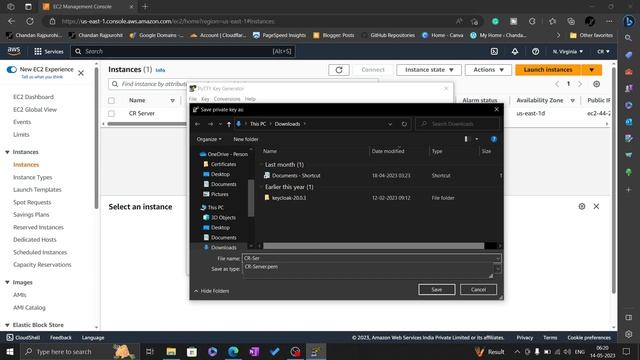The height and width of the screenshot is (360, 640).
Task: Go back in the browser
Action: click(11, 21)
